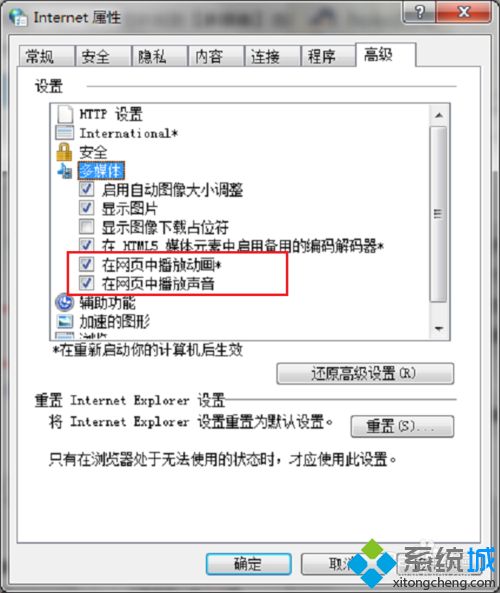The width and height of the screenshot is (500, 593).
Task: Disable 在网页中播放动画 checkbox
Action: point(87,264)
